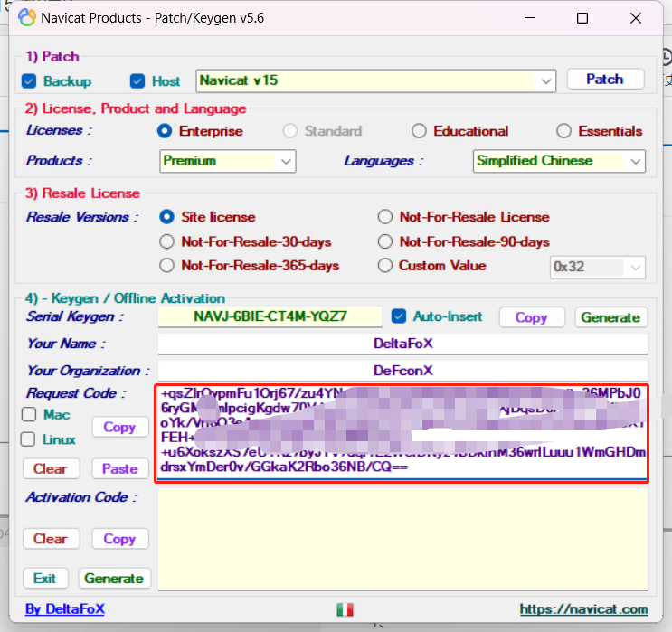The width and height of the screenshot is (672, 632).
Task: Choose the Not-For-Resale-90-days option
Action: point(385,241)
